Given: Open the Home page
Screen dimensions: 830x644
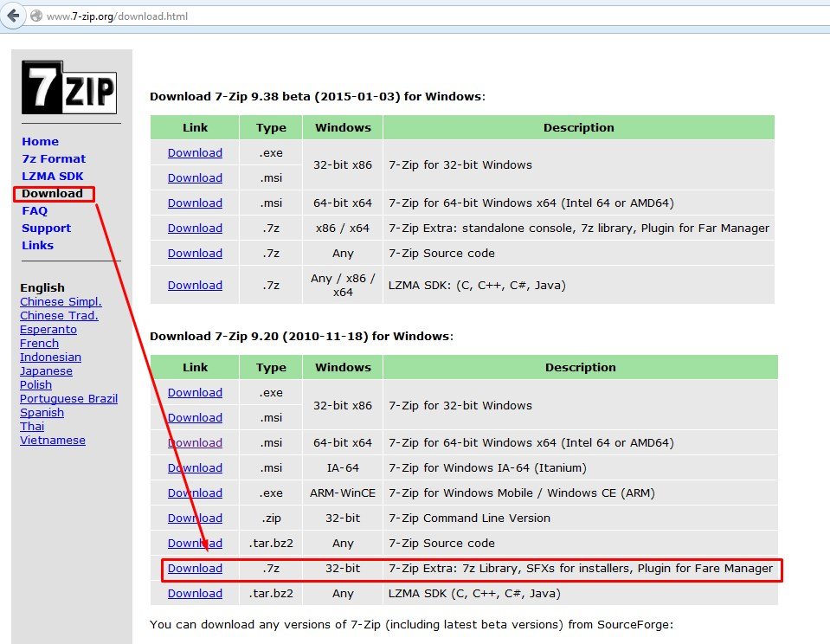Looking at the screenshot, I should 40,141.
